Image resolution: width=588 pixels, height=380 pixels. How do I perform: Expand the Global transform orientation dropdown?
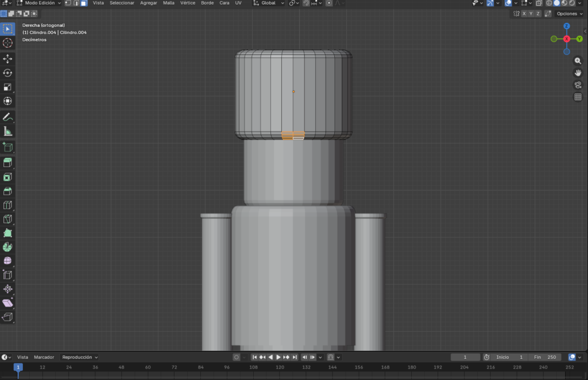pos(269,3)
